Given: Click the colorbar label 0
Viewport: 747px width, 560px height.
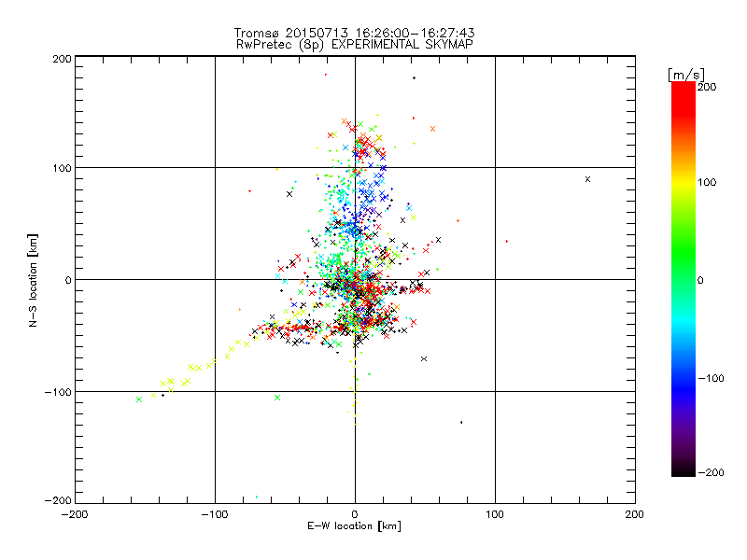Looking at the screenshot, I should pyautogui.click(x=700, y=280).
